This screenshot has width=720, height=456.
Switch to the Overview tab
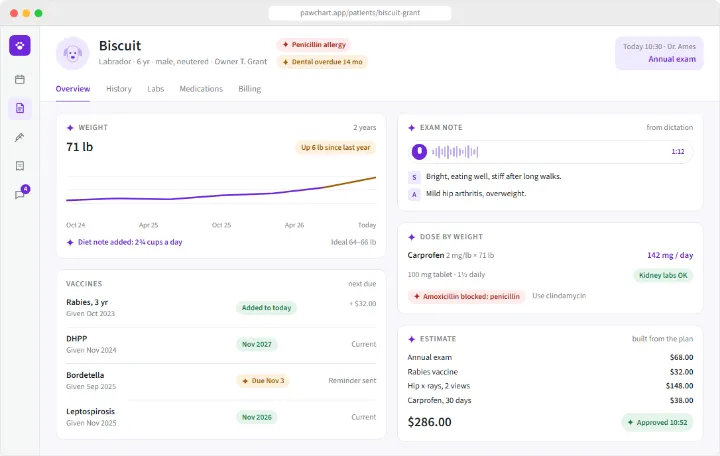[x=73, y=89]
